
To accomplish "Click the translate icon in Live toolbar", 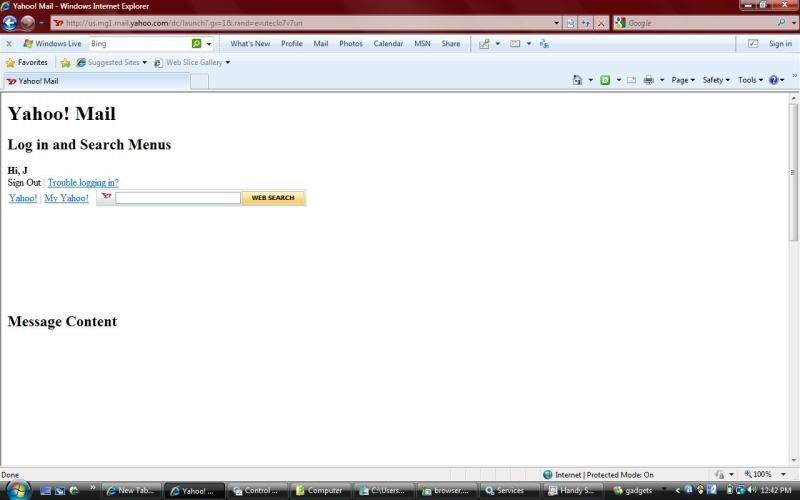I will 544,44.
